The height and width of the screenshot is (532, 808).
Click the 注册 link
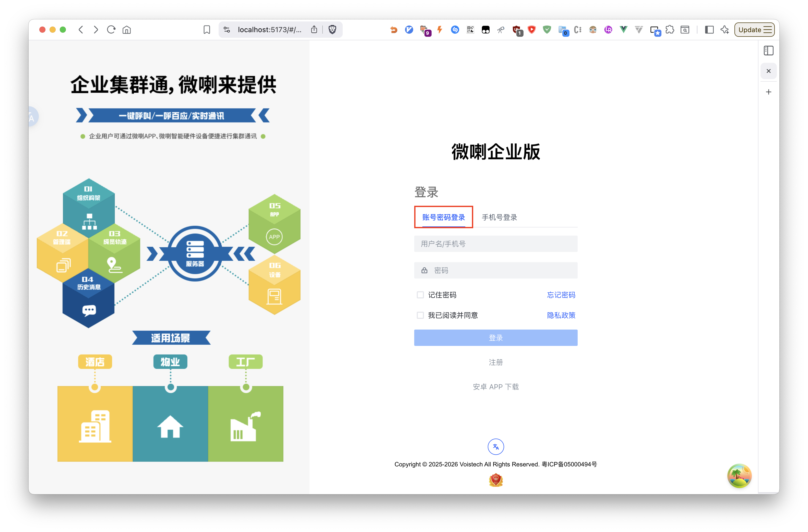tap(496, 362)
